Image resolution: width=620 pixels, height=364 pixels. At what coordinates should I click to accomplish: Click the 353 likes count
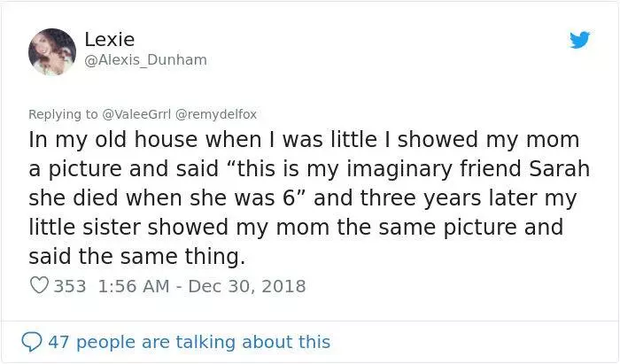point(70,286)
